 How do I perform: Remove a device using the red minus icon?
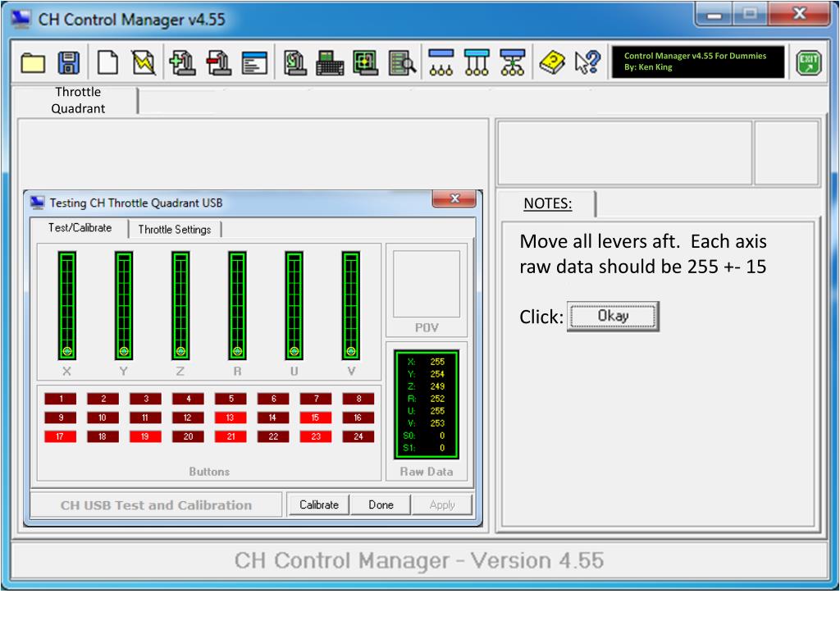pyautogui.click(x=218, y=62)
